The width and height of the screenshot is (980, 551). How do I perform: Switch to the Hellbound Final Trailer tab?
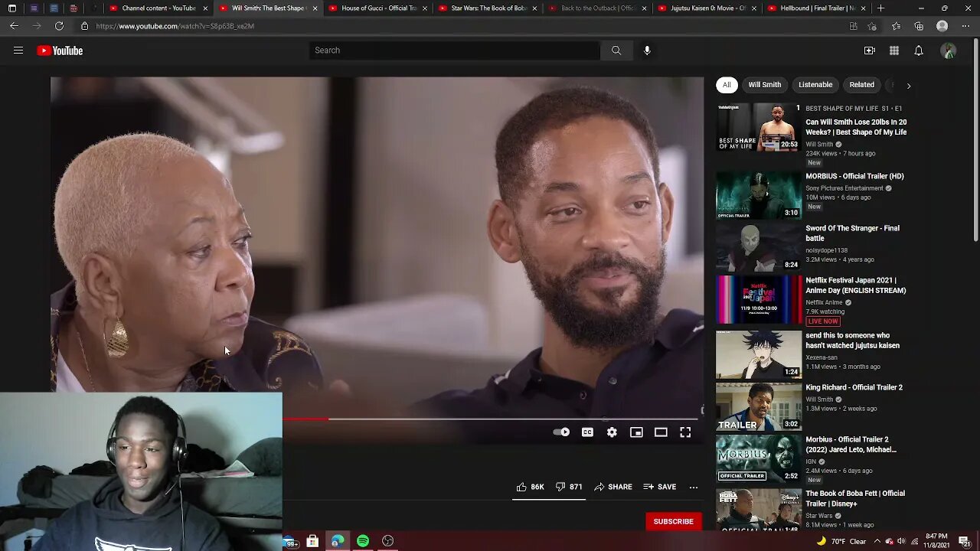coord(816,8)
